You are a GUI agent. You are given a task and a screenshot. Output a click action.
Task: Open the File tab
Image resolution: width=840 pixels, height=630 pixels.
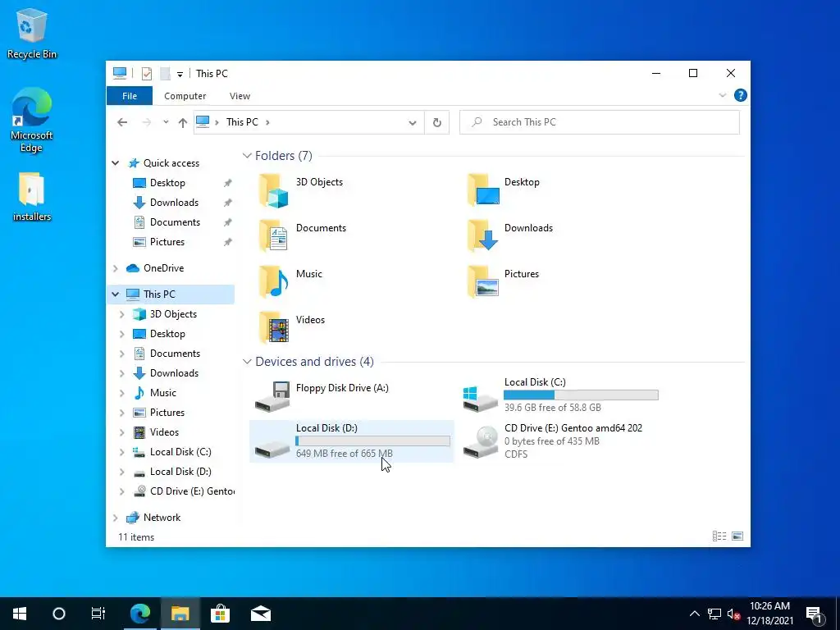[130, 96]
